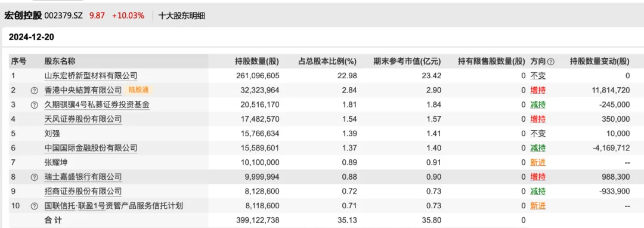Click help icon next to 方向 header
Viewport: 644px width, 228px height.
[x=551, y=61]
